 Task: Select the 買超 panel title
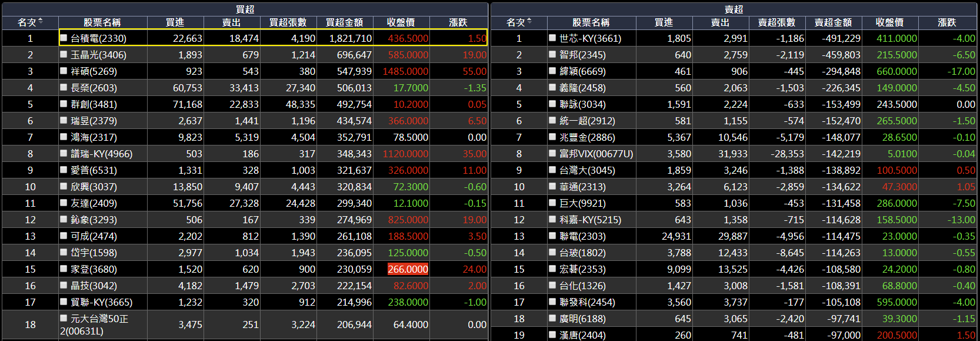(x=245, y=9)
